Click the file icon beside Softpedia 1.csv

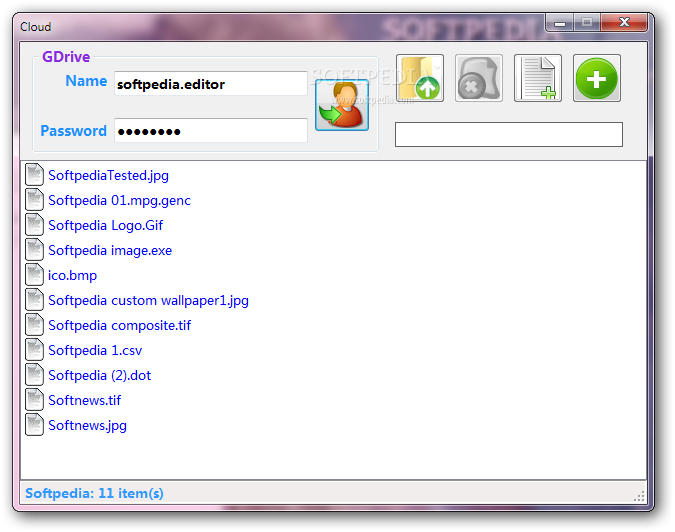point(34,350)
